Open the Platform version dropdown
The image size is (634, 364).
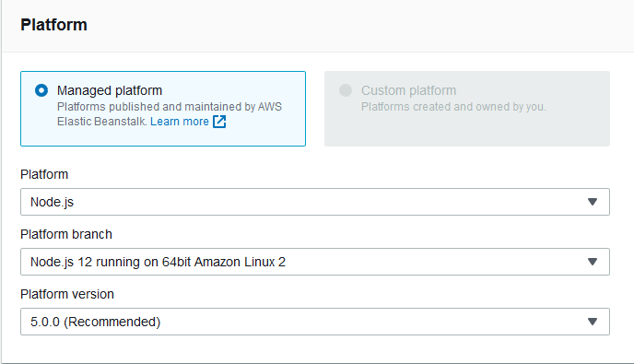(x=315, y=322)
